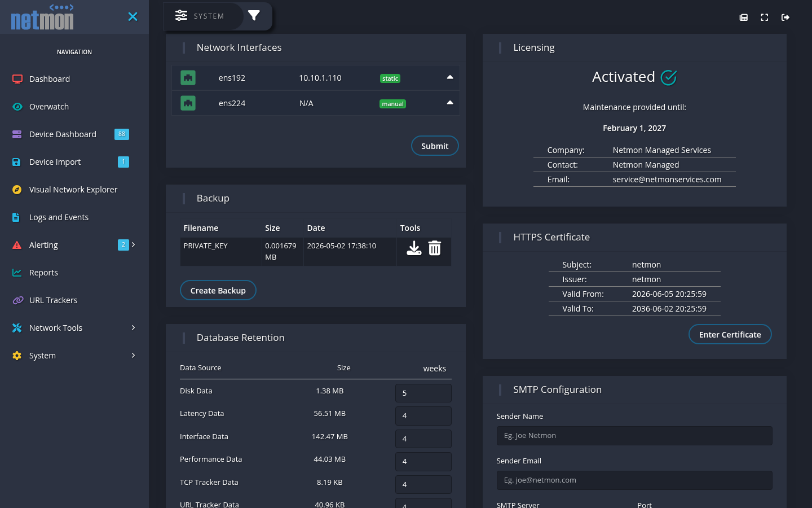The width and height of the screenshot is (812, 508).
Task: Click the 10.10.1.110 IP address
Action: pos(320,78)
